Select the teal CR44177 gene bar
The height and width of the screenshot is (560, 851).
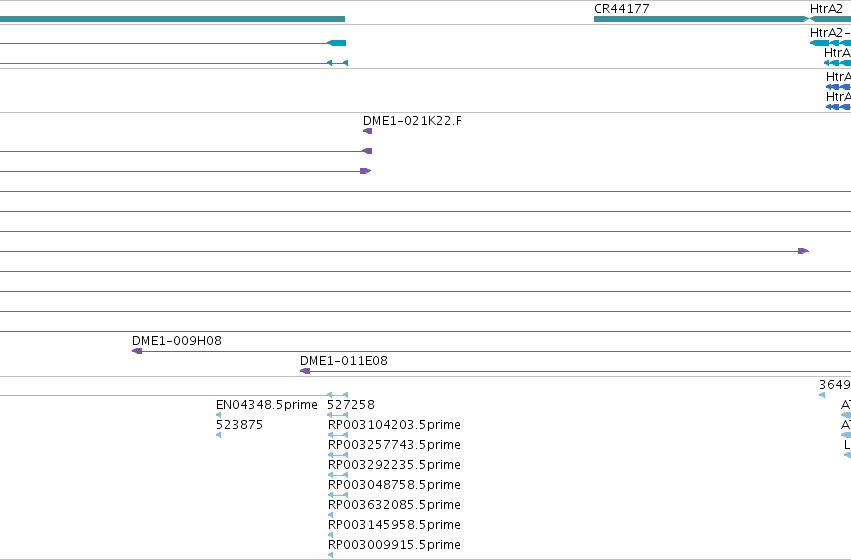pos(701,19)
